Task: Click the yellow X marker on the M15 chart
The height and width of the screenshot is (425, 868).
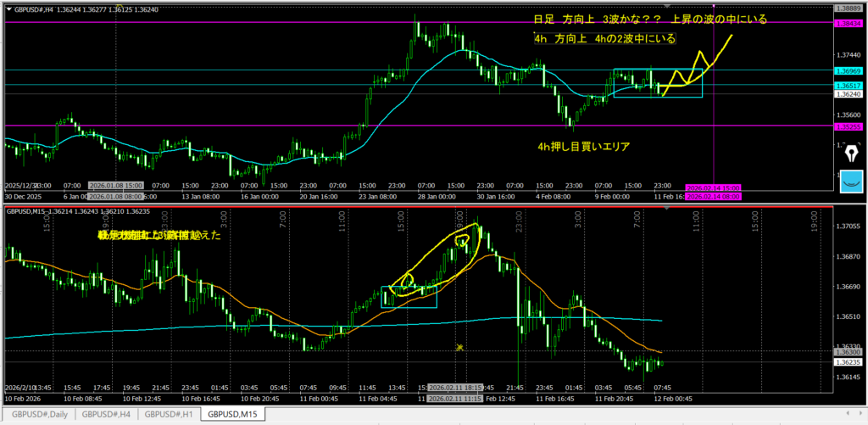Action: click(x=459, y=347)
